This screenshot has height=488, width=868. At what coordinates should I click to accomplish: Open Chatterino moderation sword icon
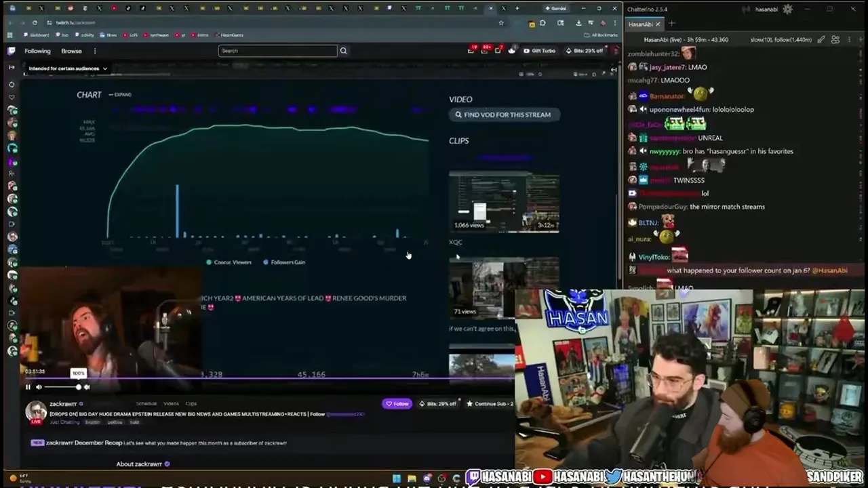click(821, 39)
